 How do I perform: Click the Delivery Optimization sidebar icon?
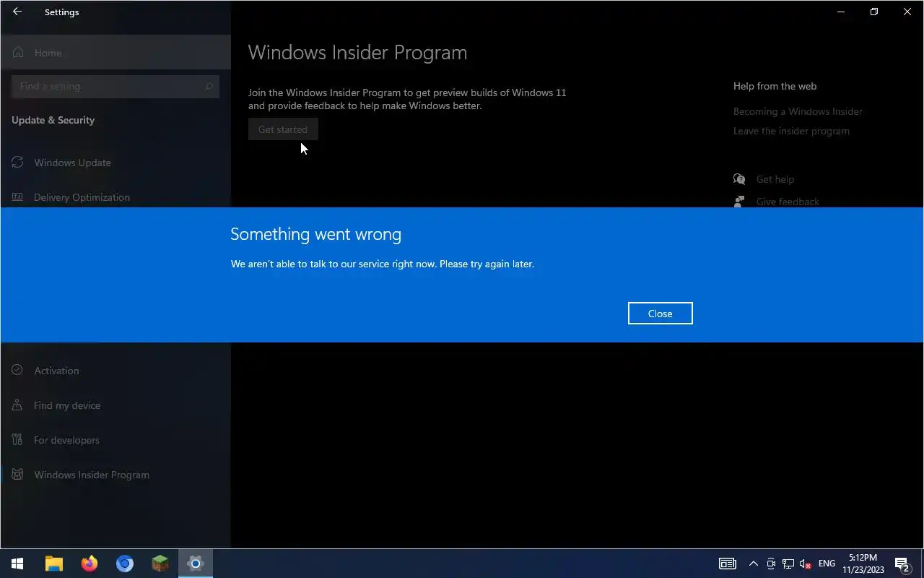click(x=17, y=197)
